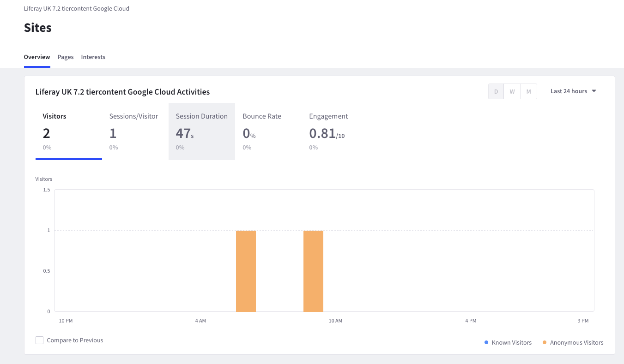Open the Pages tab
Image resolution: width=624 pixels, height=364 pixels.
pos(66,57)
